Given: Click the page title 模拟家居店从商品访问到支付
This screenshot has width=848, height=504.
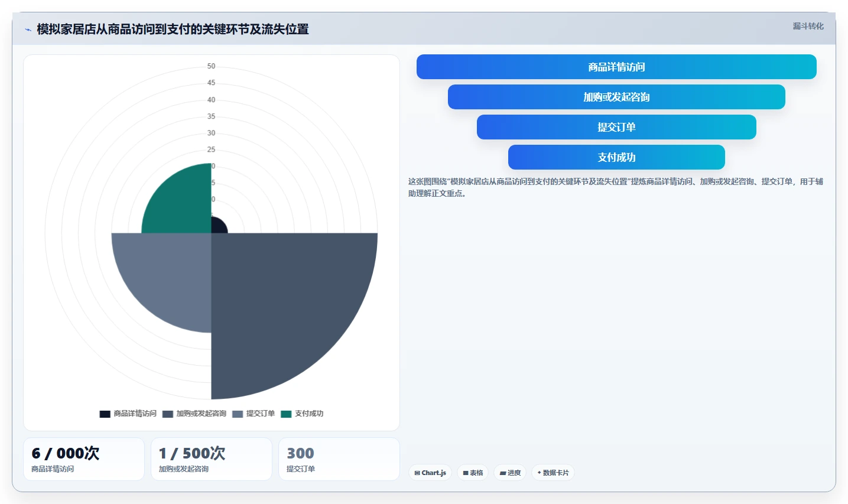Looking at the screenshot, I should pyautogui.click(x=173, y=29).
